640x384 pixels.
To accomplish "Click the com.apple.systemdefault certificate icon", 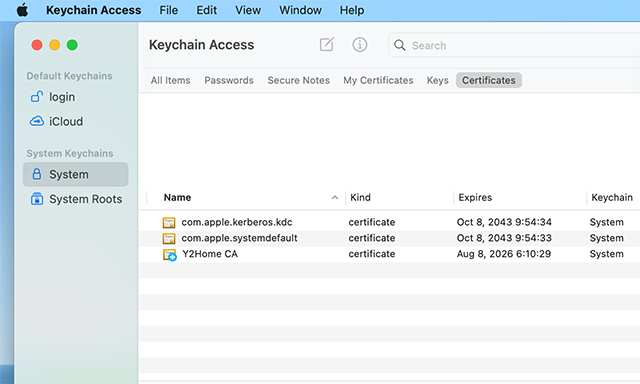I will click(169, 238).
